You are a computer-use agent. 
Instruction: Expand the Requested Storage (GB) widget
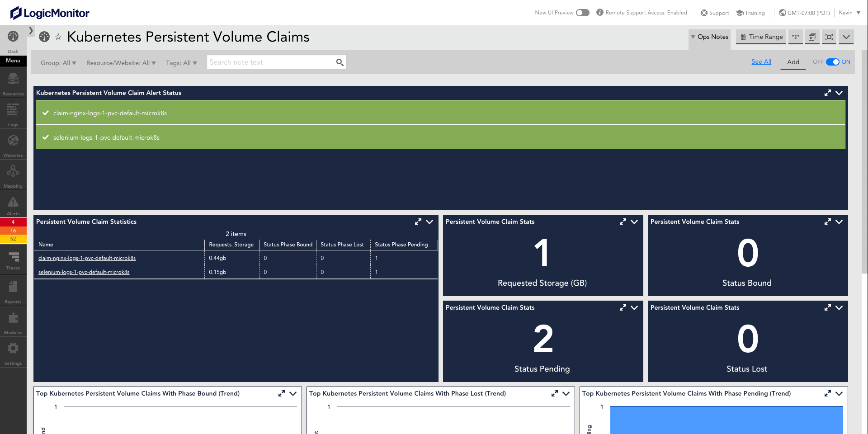(x=623, y=222)
